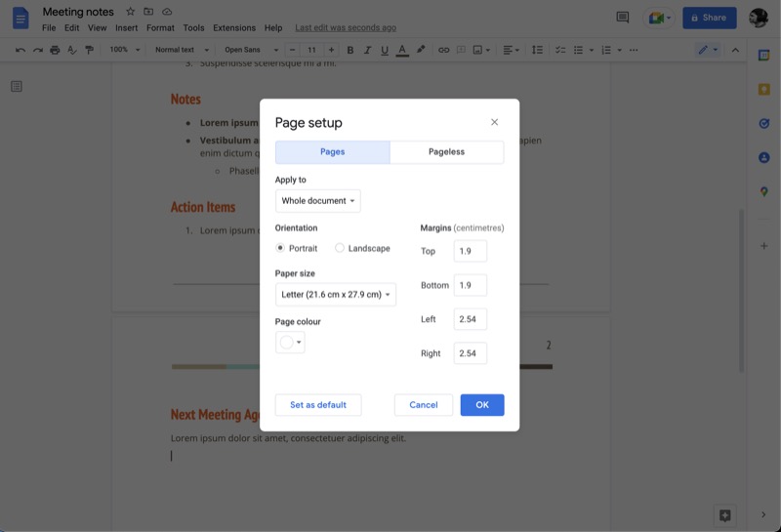
Task: Click the Insert image icon
Action: 477,50
